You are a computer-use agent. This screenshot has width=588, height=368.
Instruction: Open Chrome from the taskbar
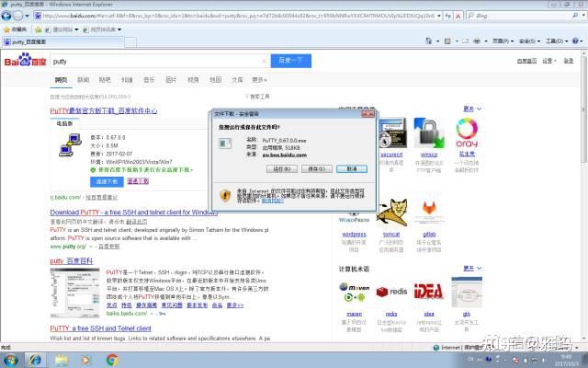coord(112,360)
